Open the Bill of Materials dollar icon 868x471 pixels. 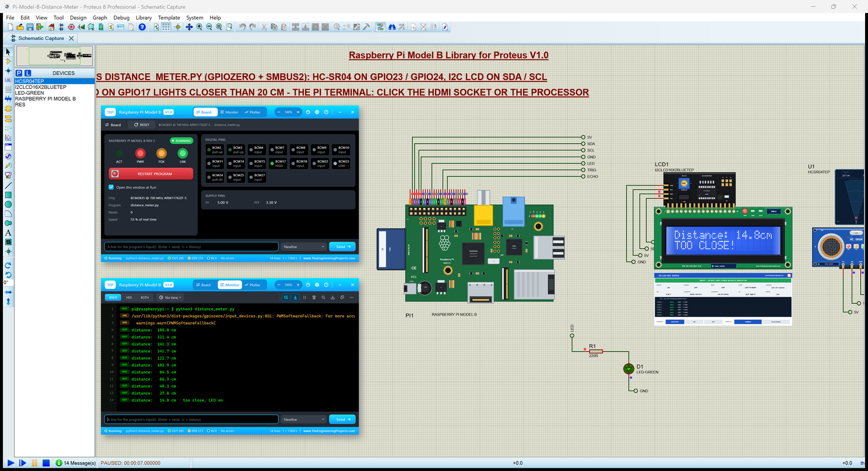(x=111, y=27)
